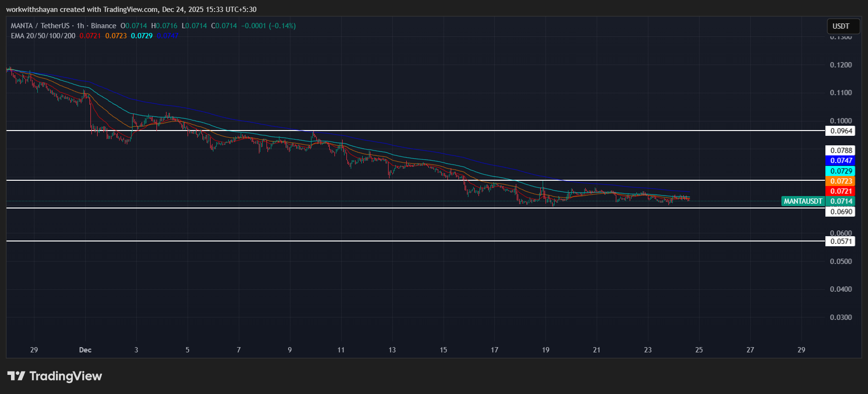Click the 1h timeframe in chart title

[80, 26]
